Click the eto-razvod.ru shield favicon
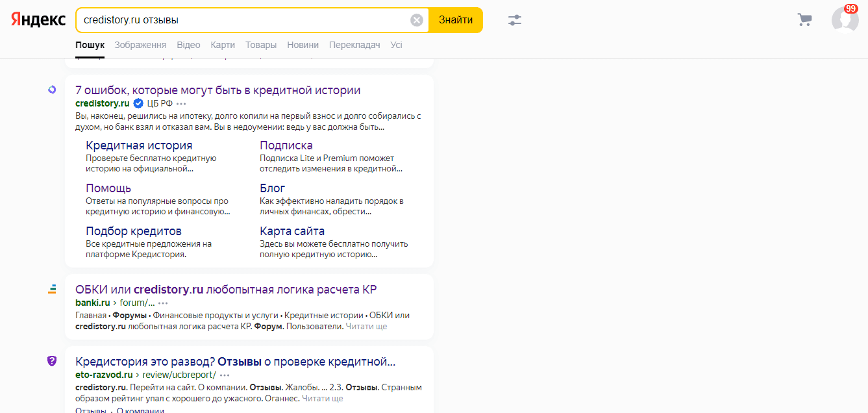The width and height of the screenshot is (868, 413). click(52, 361)
